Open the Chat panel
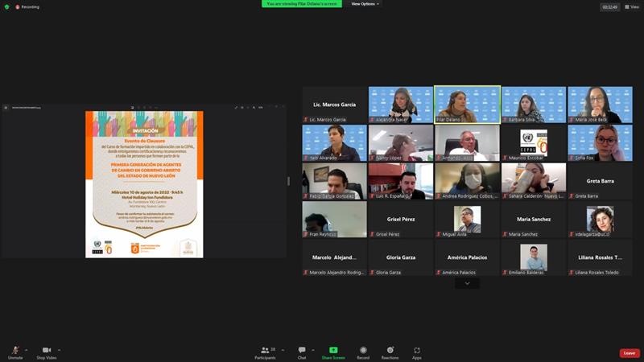The width and height of the screenshot is (644, 362). (x=302, y=352)
